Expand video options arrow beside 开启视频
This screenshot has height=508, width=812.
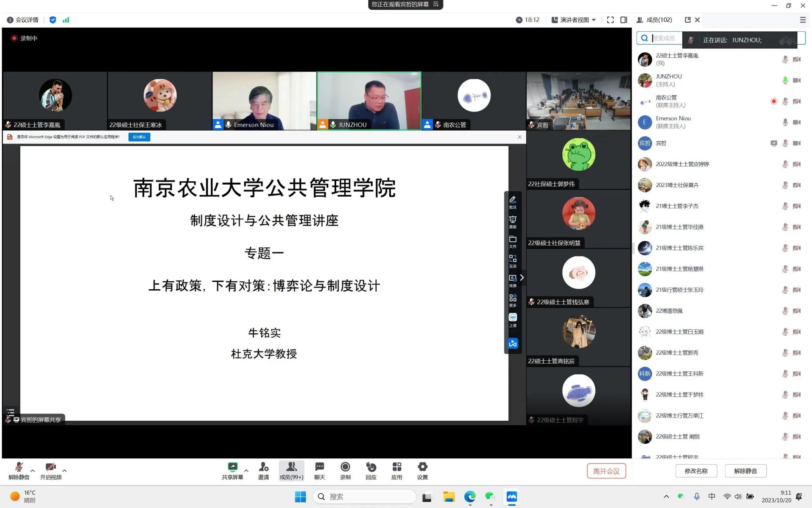click(65, 471)
